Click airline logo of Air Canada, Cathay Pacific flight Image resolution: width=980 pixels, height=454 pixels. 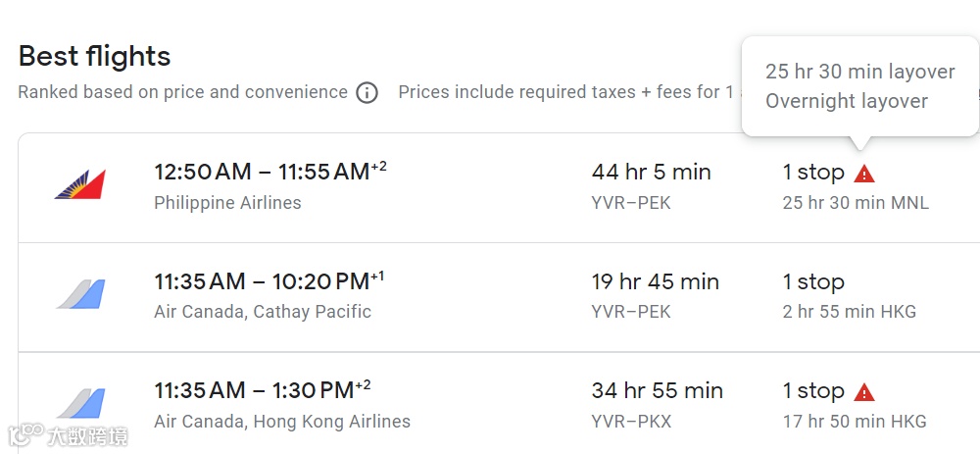click(x=79, y=294)
